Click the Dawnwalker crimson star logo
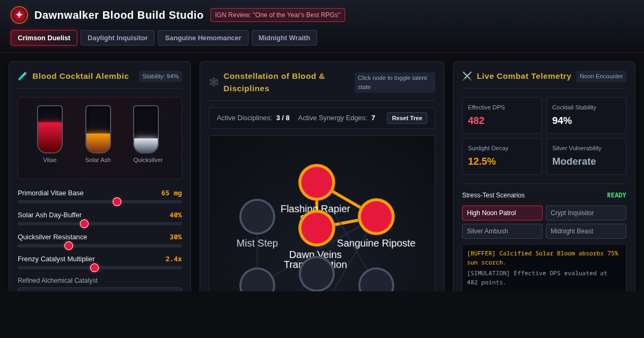This screenshot has height=338, width=644. (19, 15)
